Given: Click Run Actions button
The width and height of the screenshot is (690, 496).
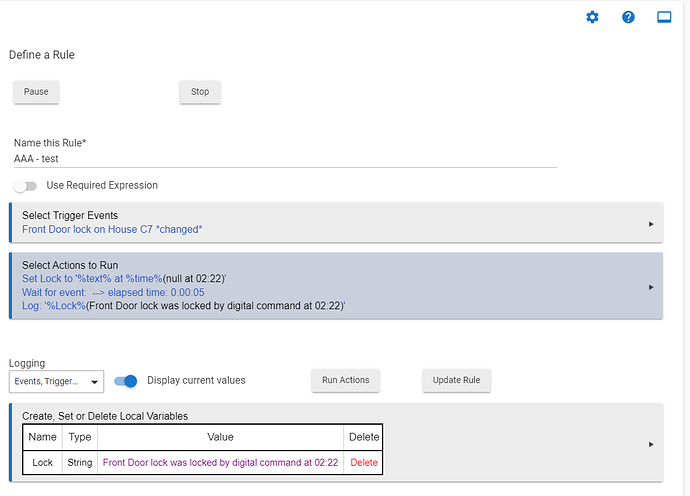Looking at the screenshot, I should point(345,380).
